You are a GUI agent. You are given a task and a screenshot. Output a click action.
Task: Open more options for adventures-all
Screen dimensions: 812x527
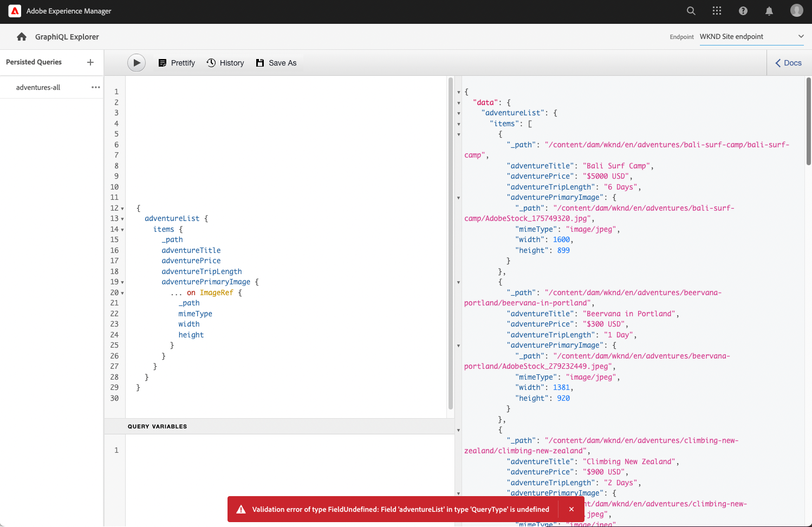point(95,87)
